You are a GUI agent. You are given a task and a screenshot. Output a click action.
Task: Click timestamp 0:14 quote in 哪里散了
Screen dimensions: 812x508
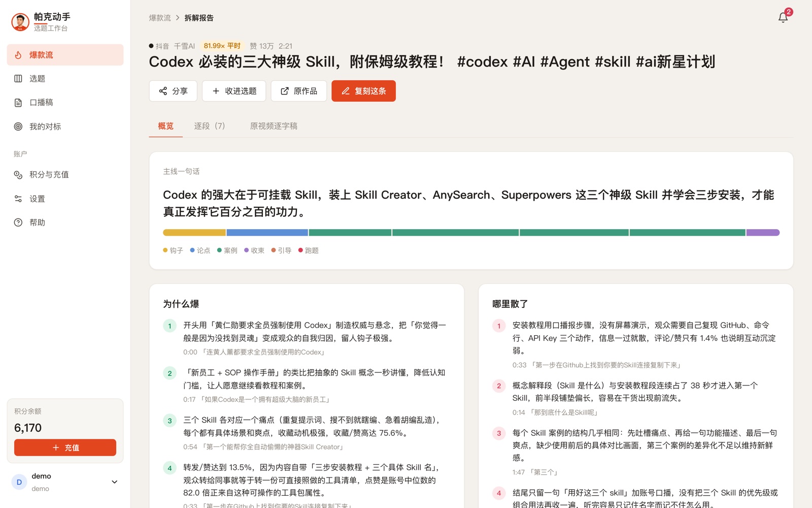coord(556,412)
